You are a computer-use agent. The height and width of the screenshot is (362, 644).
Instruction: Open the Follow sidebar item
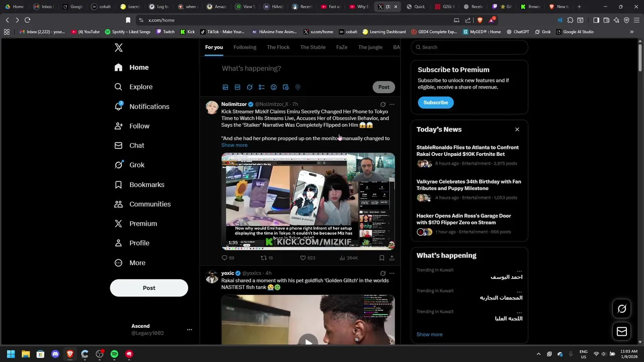[x=132, y=126]
